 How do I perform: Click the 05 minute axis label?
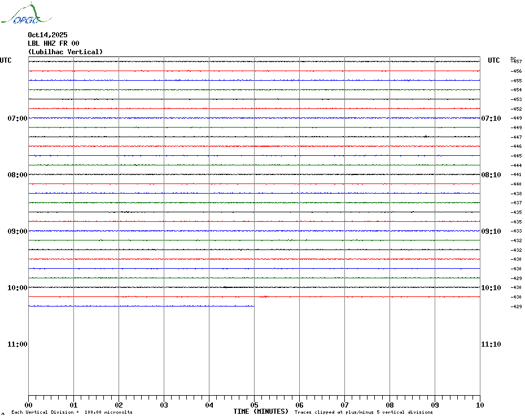tap(255, 405)
